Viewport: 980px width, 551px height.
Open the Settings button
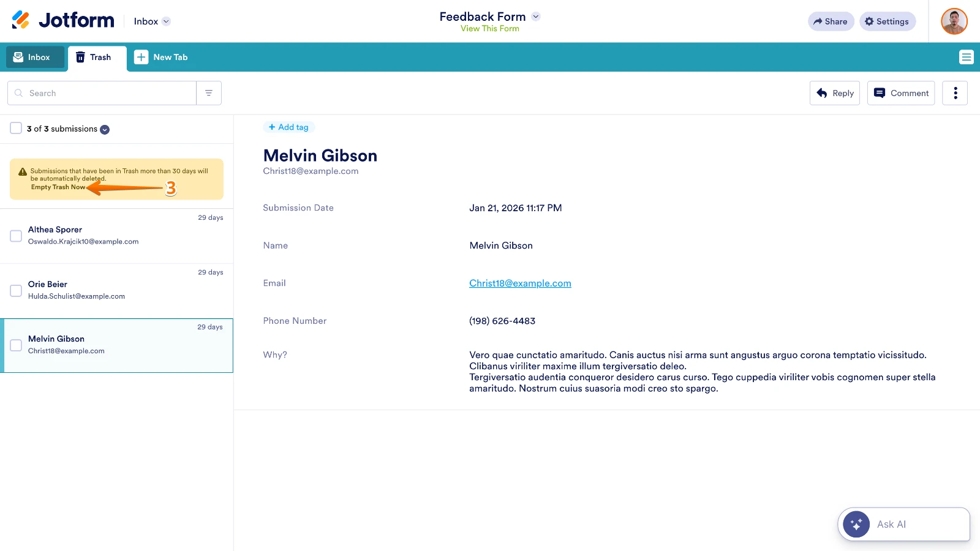point(887,21)
